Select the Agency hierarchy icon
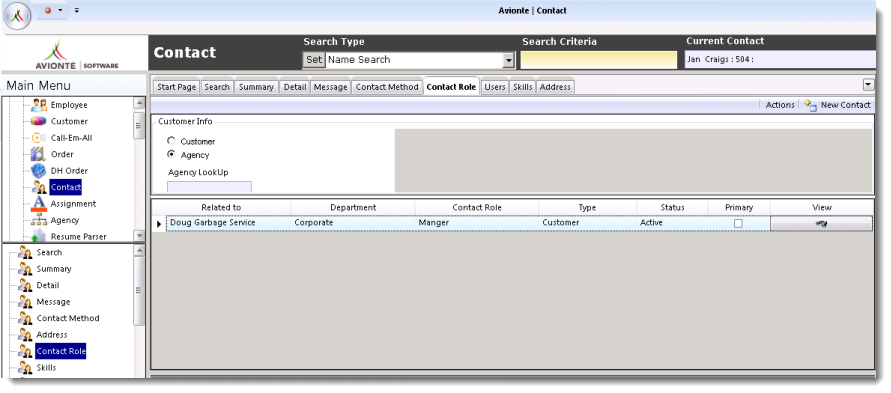Viewport: 891px width, 393px height. pyautogui.click(x=39, y=220)
